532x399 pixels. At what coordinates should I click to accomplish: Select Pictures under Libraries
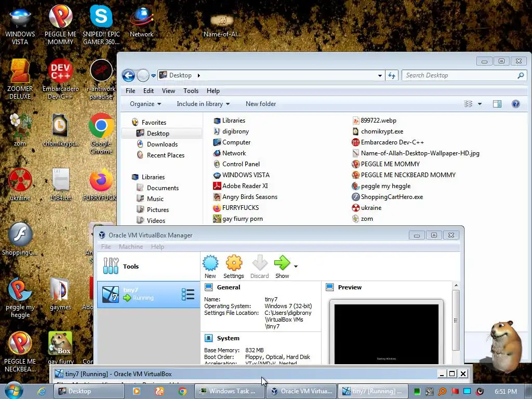click(x=158, y=210)
